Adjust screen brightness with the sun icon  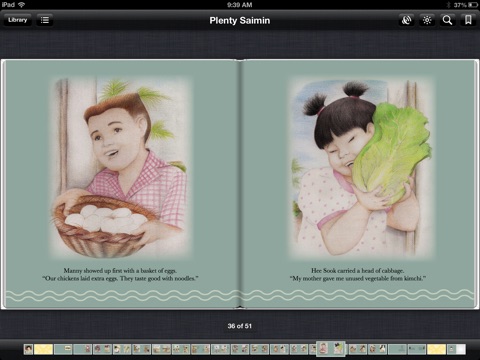tap(427, 20)
